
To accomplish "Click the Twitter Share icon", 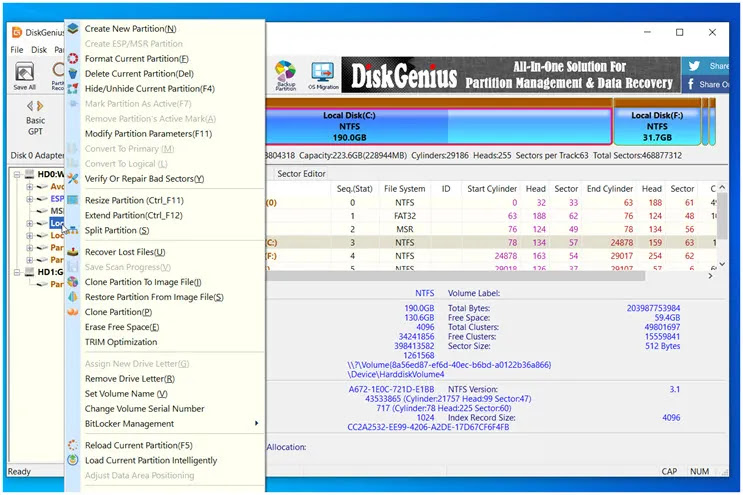I will 694,66.
